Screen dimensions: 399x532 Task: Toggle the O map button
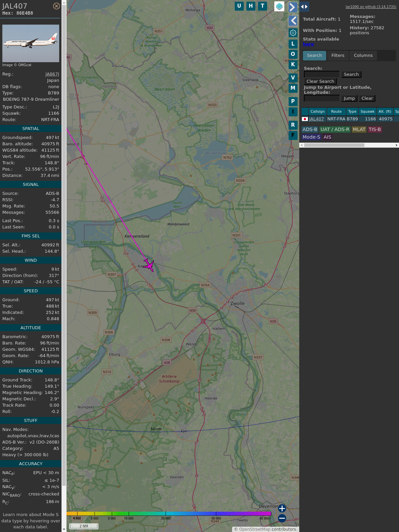coord(293,54)
